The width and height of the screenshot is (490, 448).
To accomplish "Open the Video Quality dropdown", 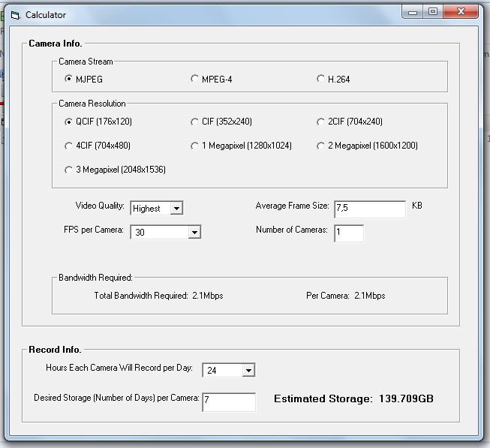I will (176, 208).
